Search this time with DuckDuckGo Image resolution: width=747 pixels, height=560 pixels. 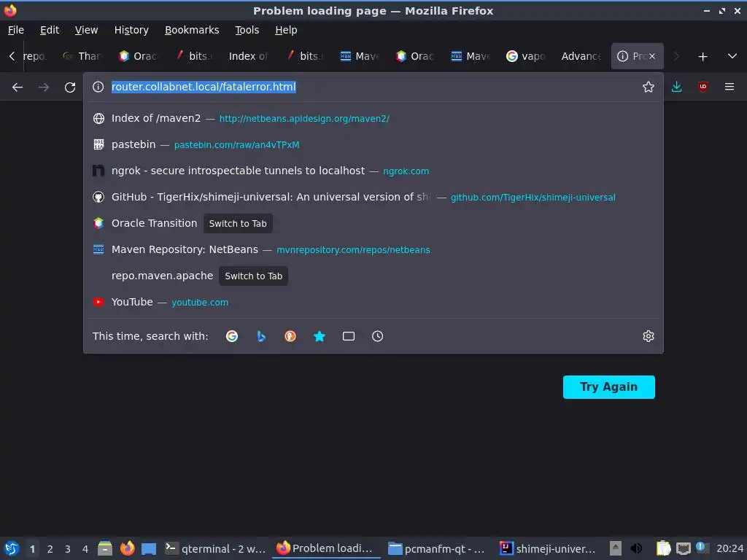tap(290, 336)
